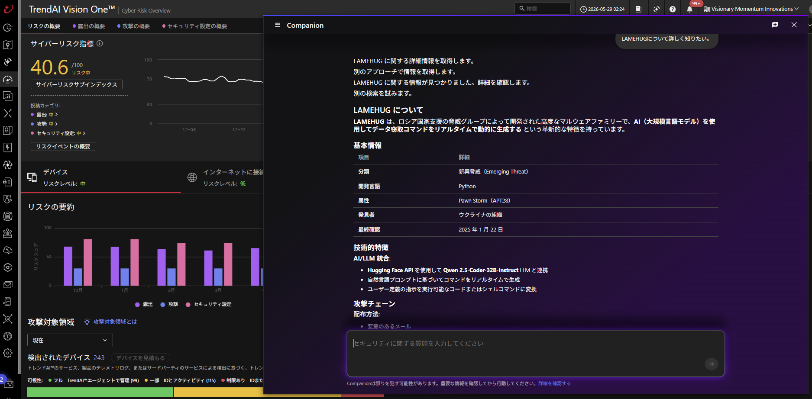Click the LAMEHUG について heading
This screenshot has height=399, width=812.
coord(388,110)
